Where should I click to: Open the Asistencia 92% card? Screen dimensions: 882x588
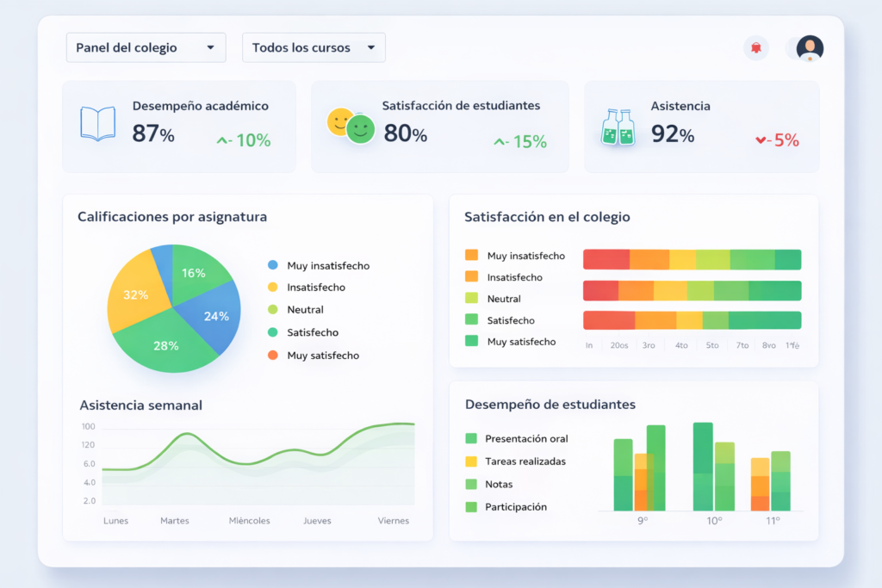click(x=701, y=127)
